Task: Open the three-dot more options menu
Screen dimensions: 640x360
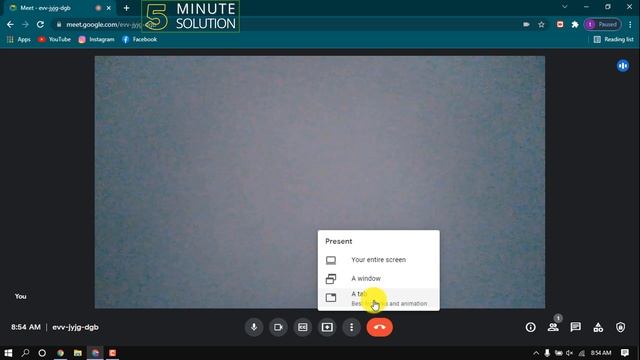Action: [351, 327]
